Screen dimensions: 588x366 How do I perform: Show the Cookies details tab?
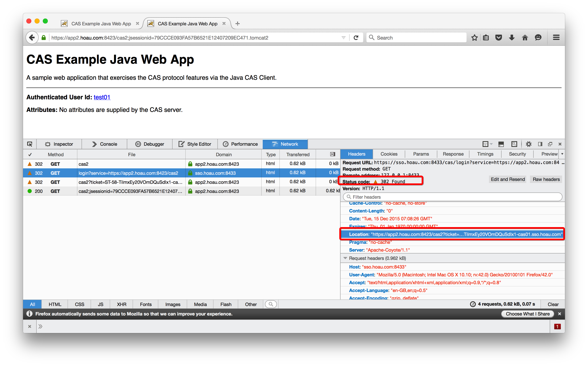click(x=389, y=154)
